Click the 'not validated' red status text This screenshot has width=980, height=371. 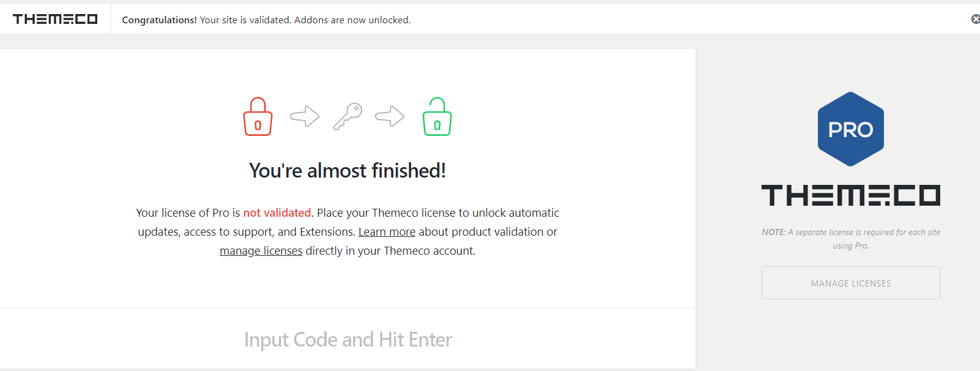[277, 213]
